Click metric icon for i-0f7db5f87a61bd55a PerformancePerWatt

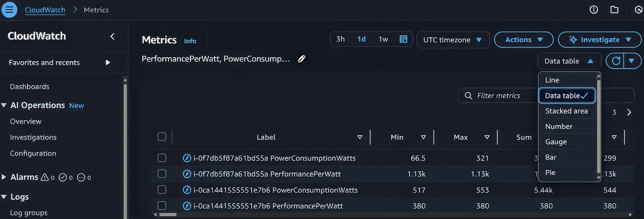pos(187,174)
